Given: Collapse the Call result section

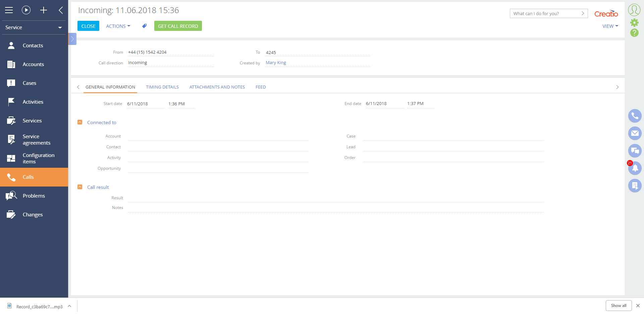Looking at the screenshot, I should click(x=80, y=187).
